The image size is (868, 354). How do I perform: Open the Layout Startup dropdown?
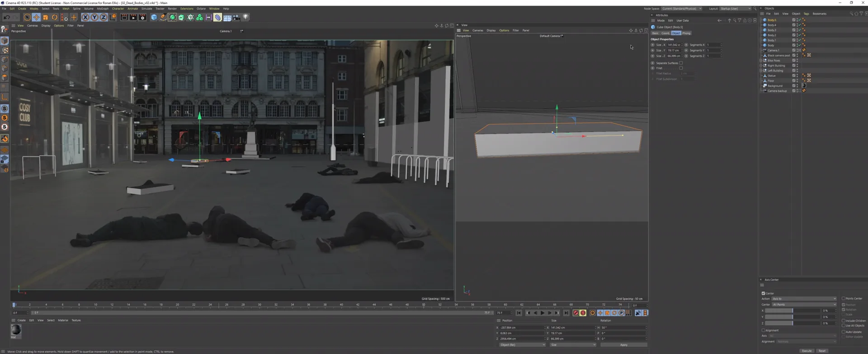point(735,9)
